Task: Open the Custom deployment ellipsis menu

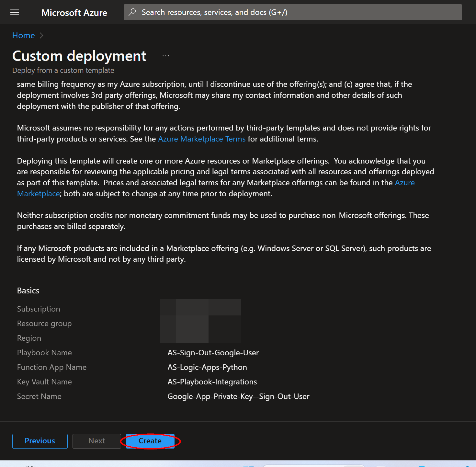Action: pos(166,56)
